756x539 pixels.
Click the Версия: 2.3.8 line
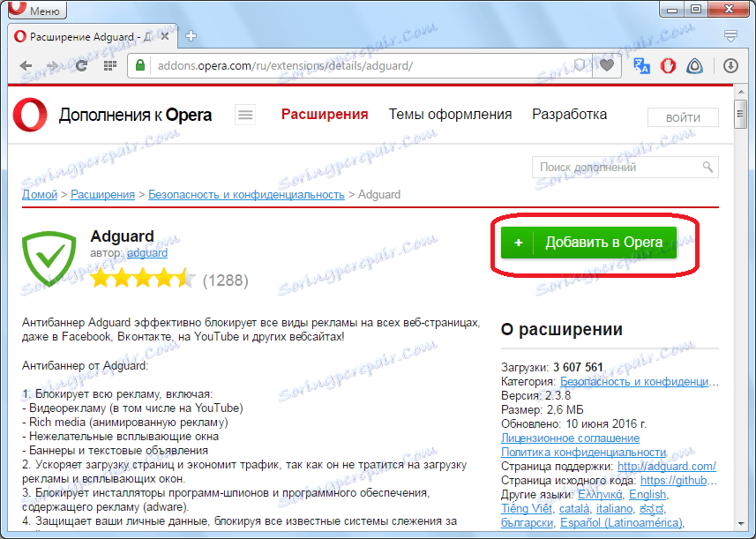coord(535,396)
